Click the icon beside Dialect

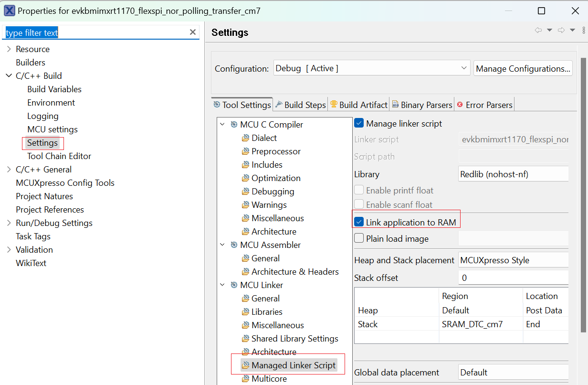(246, 138)
